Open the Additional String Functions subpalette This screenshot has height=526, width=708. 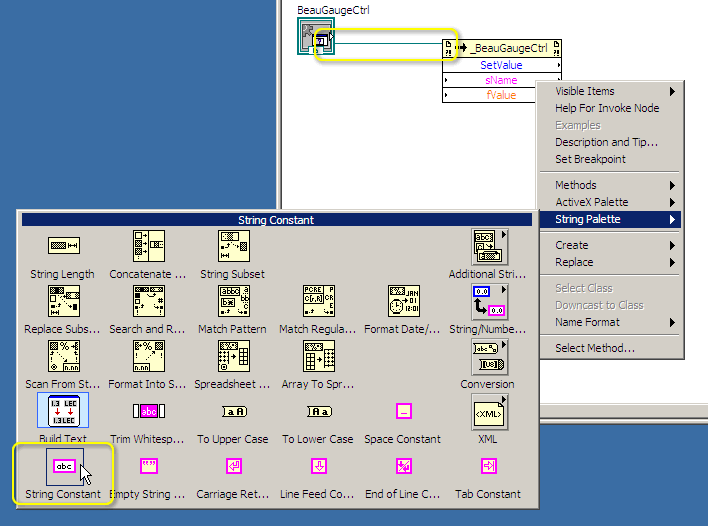point(489,247)
